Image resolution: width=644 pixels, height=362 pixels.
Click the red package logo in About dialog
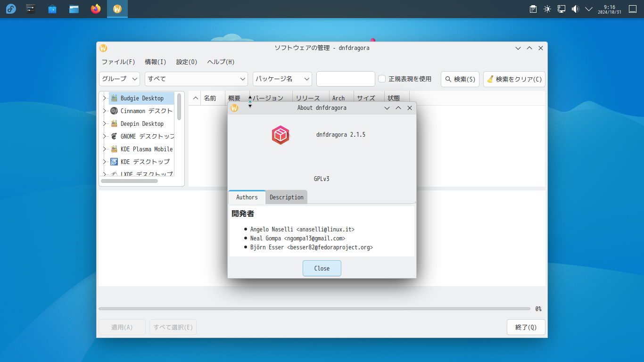click(281, 135)
